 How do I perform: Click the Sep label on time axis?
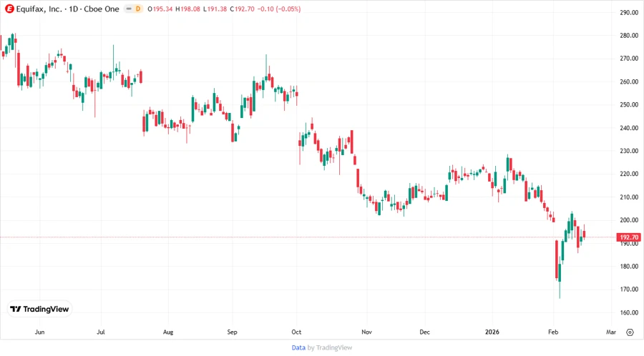click(232, 332)
